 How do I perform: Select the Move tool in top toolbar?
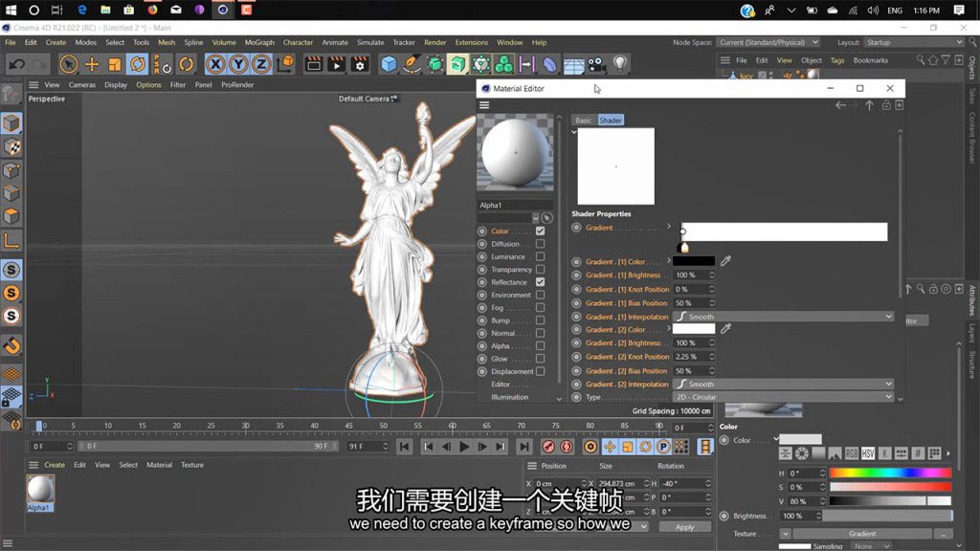[91, 64]
